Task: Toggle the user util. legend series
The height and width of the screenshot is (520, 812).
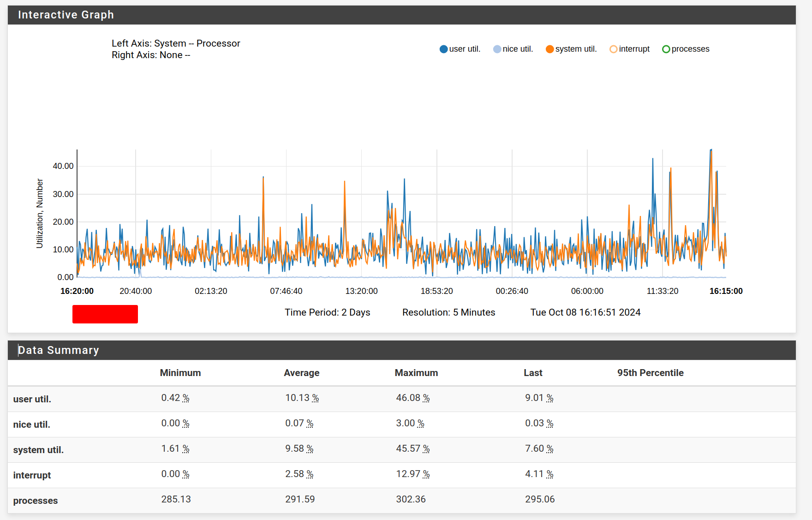Action: 460,49
